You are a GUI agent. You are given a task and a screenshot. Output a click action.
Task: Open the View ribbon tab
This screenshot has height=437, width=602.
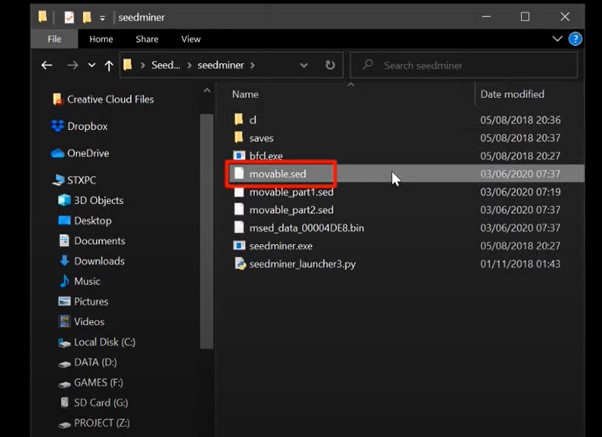(x=191, y=39)
